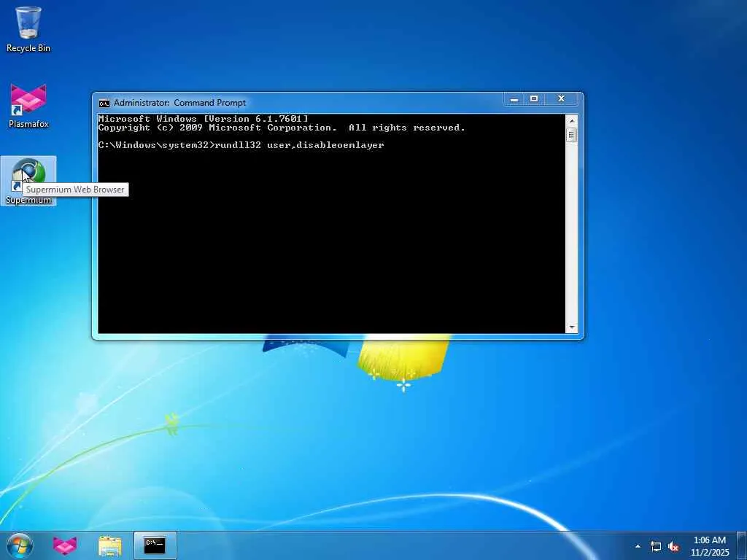Viewport: 747px width, 560px height.
Task: Click the Show Desktop strip
Action: (742, 545)
